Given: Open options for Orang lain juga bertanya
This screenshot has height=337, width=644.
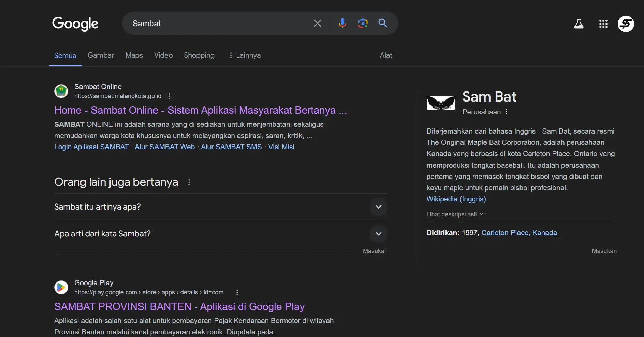Looking at the screenshot, I should tap(189, 182).
